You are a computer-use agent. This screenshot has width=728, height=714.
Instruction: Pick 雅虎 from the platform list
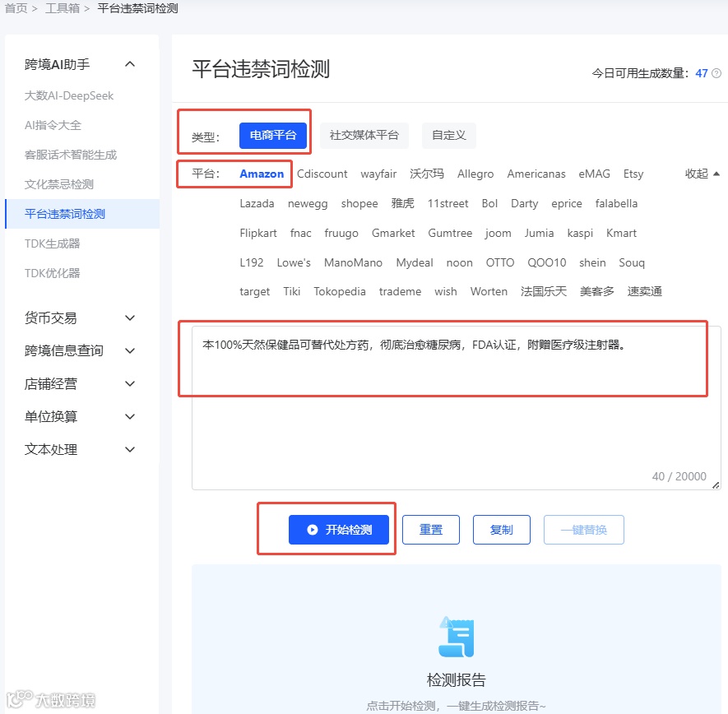pos(402,204)
